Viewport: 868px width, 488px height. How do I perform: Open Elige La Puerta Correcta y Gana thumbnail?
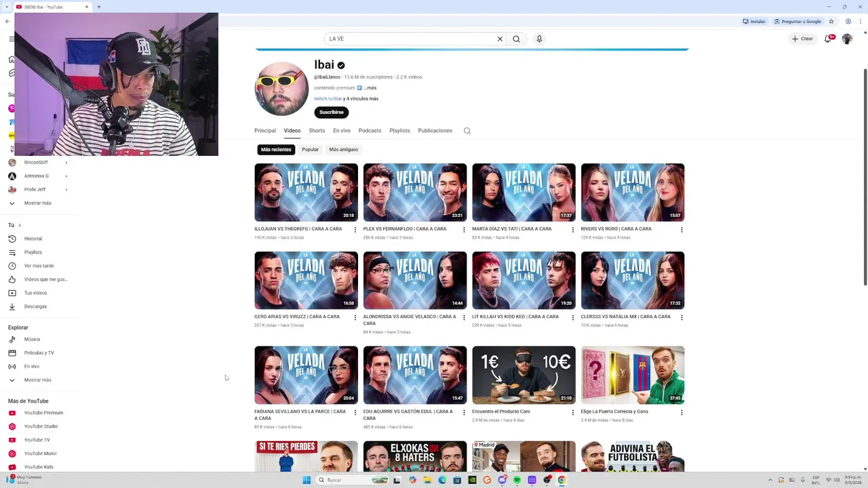tap(633, 375)
